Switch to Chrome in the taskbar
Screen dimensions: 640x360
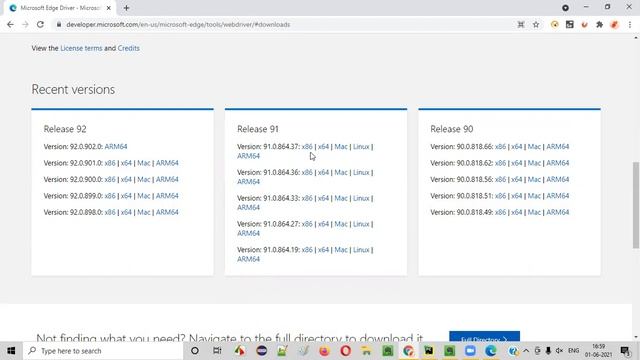click(x=408, y=351)
